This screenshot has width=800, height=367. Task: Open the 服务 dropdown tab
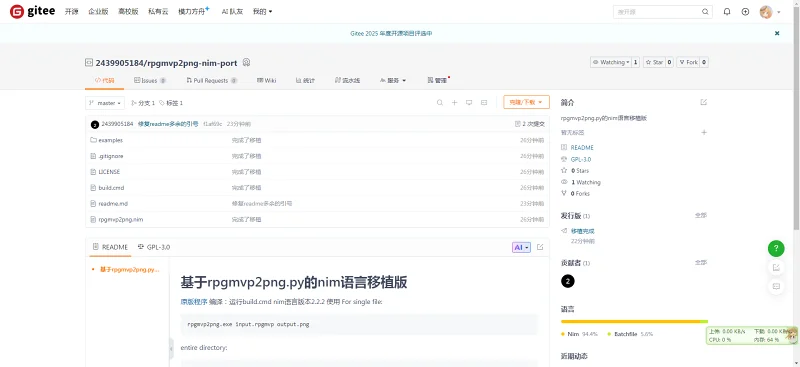coord(393,81)
